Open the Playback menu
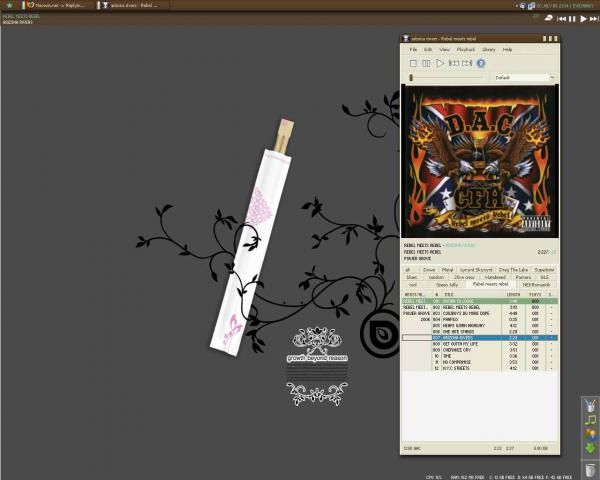The image size is (600, 480). (465, 49)
